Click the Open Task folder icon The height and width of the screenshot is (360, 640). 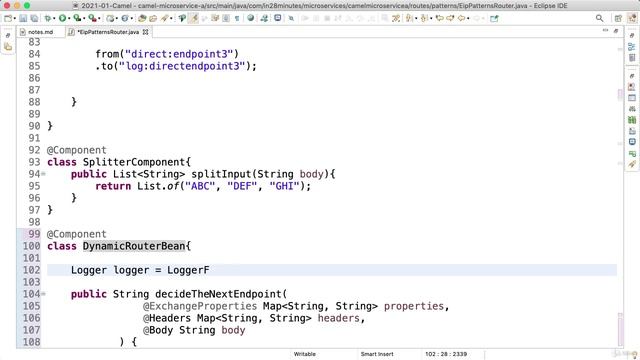tap(153, 18)
